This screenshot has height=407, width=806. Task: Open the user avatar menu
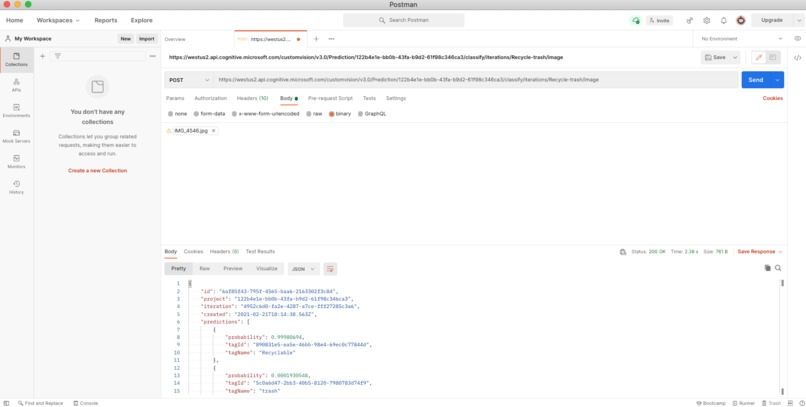coord(741,21)
